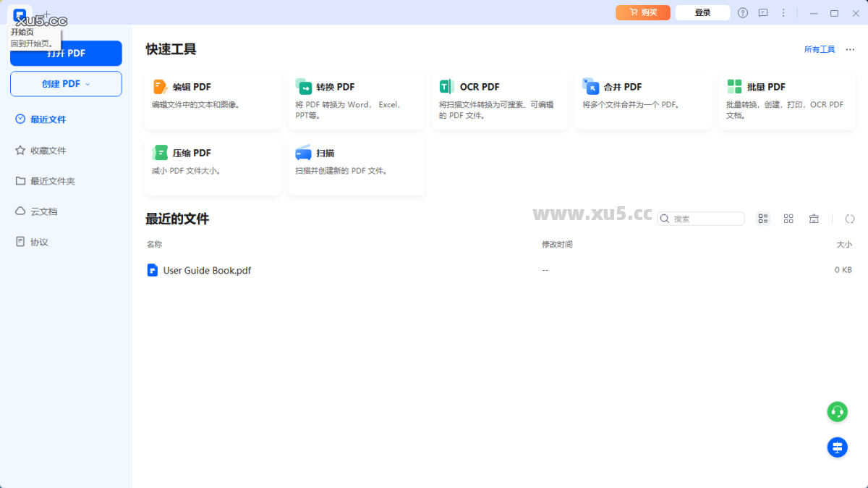The image size is (868, 488).
Task: Open the OCR PDF tool
Action: (x=500, y=99)
